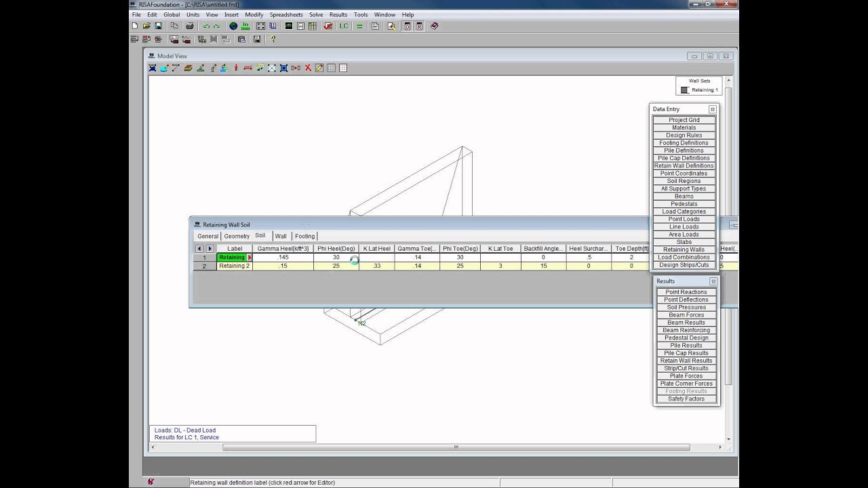Image resolution: width=868 pixels, height=488 pixels.
Task: Open Retain Wall Definitions from Data Entry
Action: pyautogui.click(x=684, y=165)
